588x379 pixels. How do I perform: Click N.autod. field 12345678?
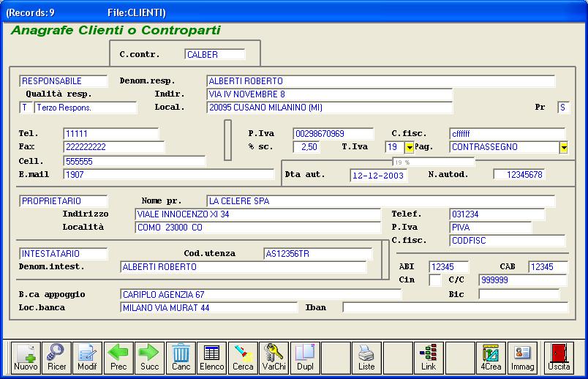pyautogui.click(x=519, y=174)
